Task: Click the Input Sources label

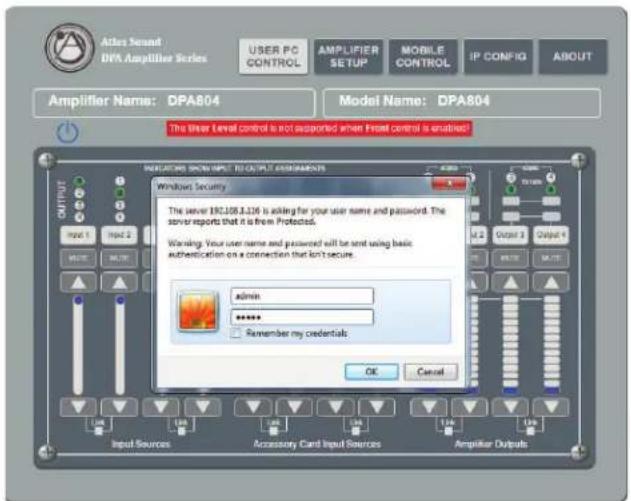Action: (141, 444)
